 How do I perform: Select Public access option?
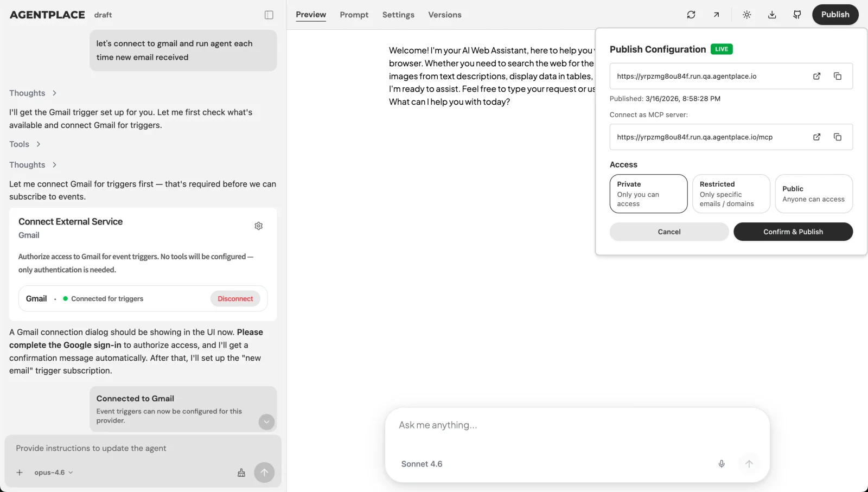[814, 194]
